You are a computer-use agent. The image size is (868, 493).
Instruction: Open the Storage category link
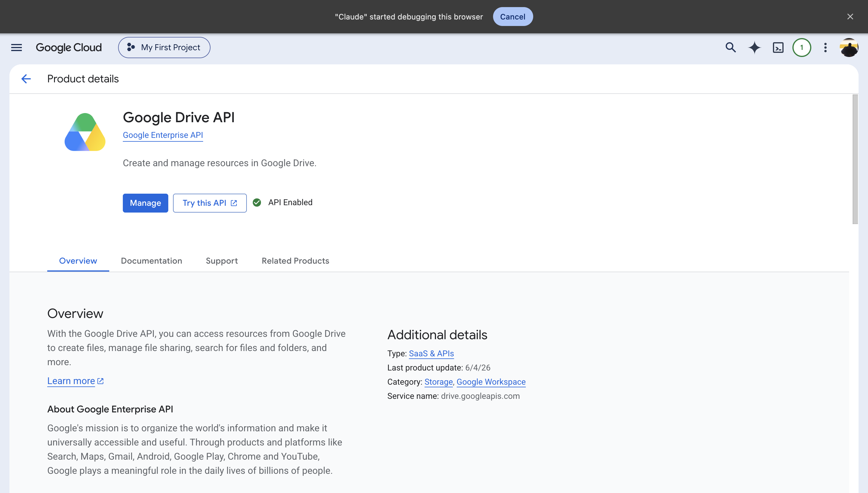click(438, 382)
